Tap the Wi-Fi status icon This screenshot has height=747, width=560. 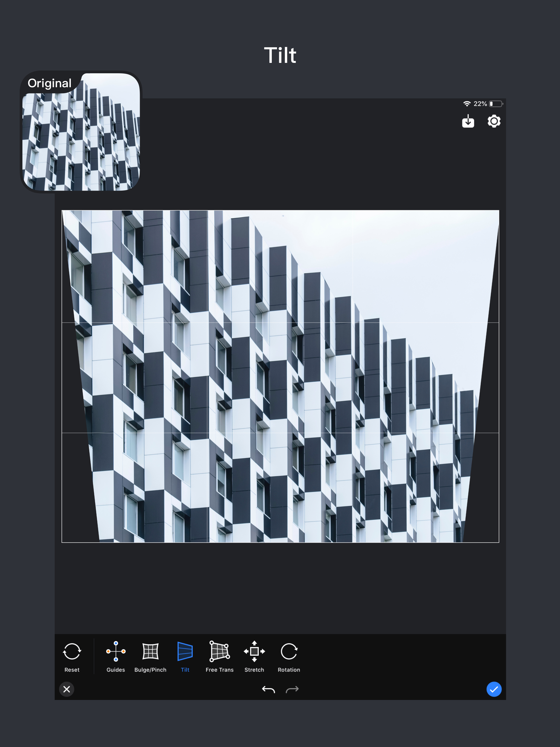(467, 104)
